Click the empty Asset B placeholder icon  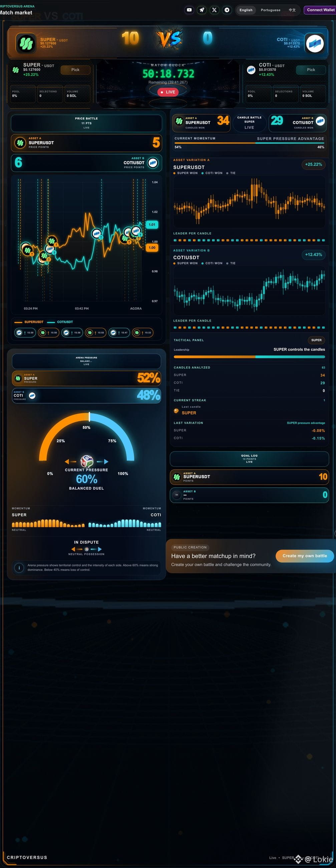[x=177, y=495]
